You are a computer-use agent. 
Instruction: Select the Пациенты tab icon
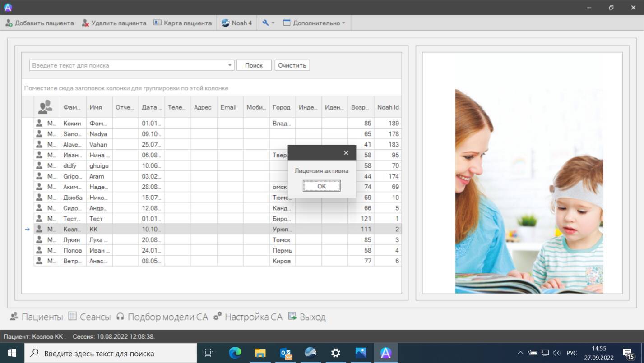pos(14,317)
